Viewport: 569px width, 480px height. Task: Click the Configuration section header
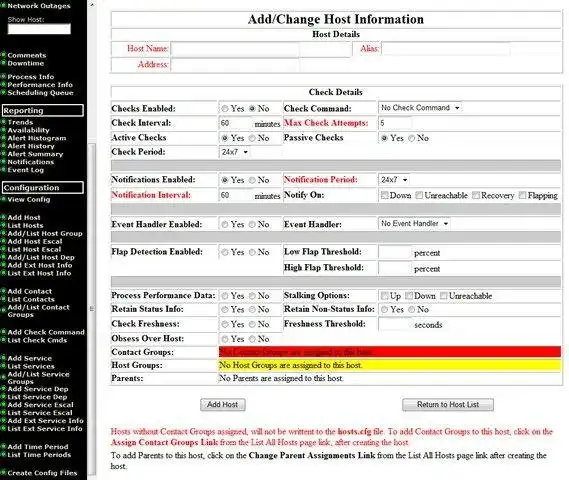(42, 188)
